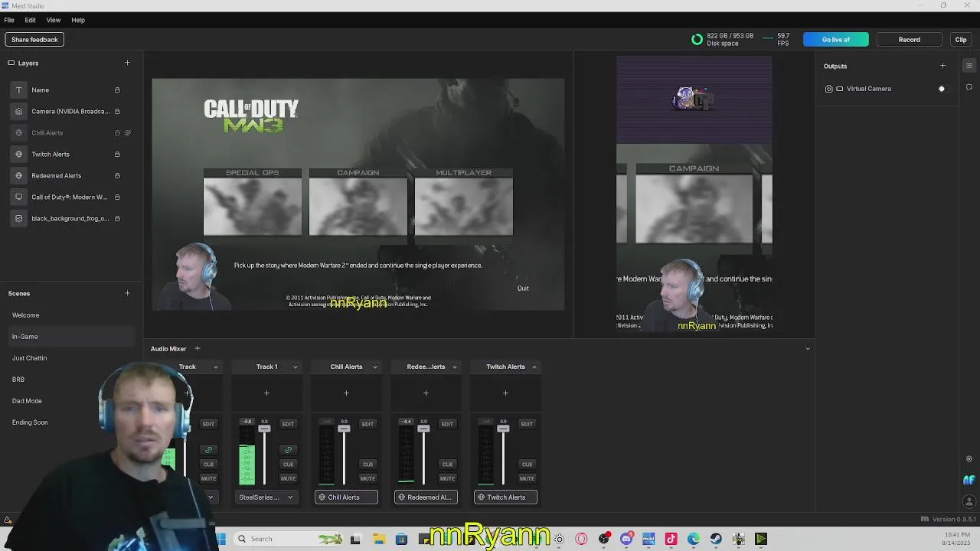Open the Track 1 header dropdown
The width and height of the screenshot is (980, 551).
pos(295,367)
